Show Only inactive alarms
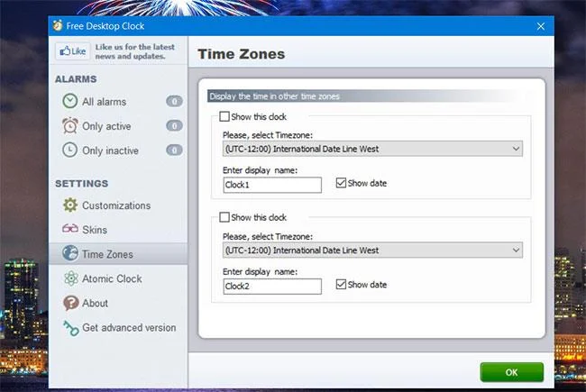586x392 pixels. (x=118, y=150)
